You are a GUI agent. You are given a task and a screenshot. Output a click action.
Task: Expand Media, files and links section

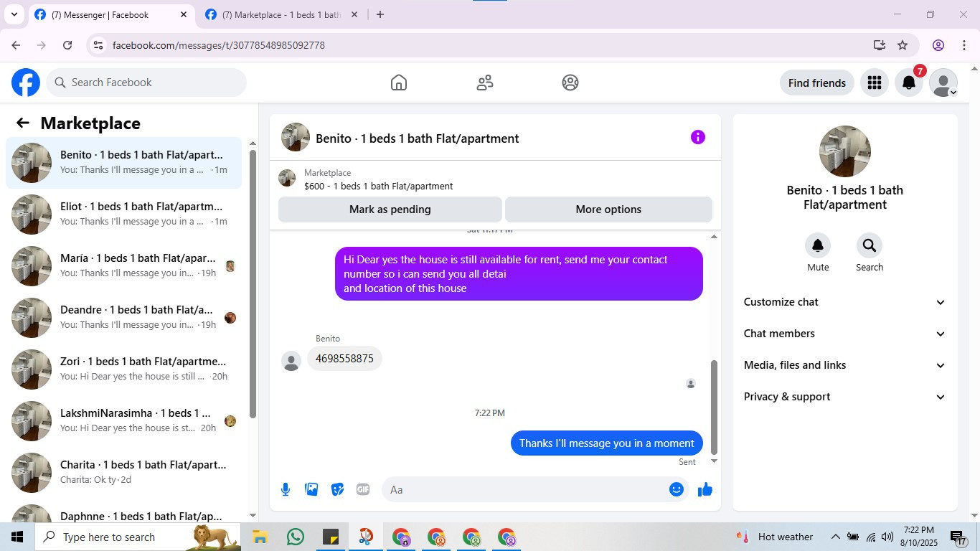coord(845,365)
